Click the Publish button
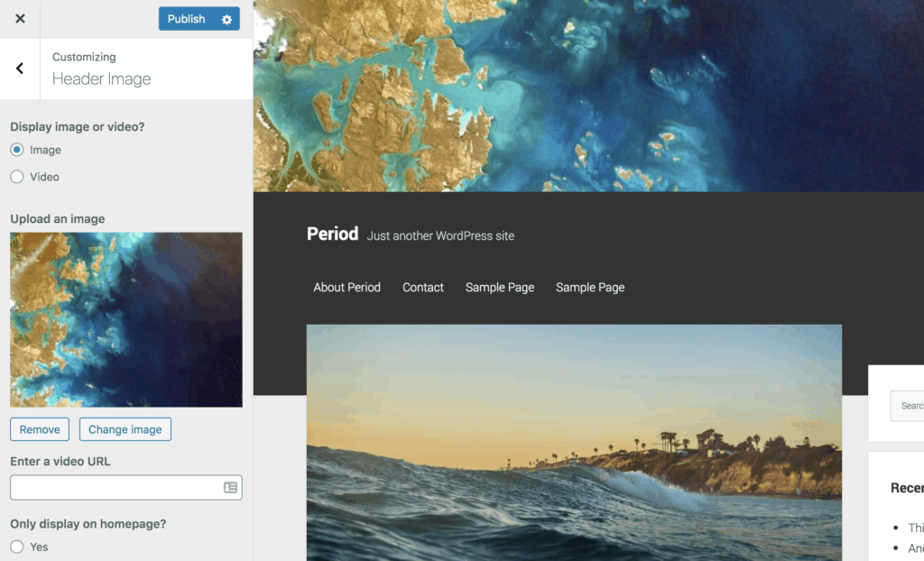This screenshot has height=561, width=924. coord(186,19)
